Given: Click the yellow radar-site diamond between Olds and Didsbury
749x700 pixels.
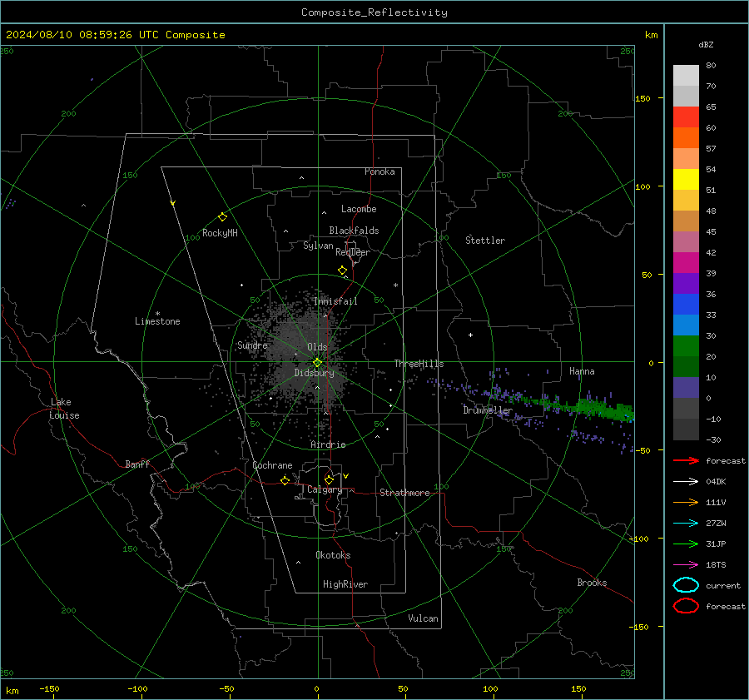Looking at the screenshot, I should pos(317,363).
